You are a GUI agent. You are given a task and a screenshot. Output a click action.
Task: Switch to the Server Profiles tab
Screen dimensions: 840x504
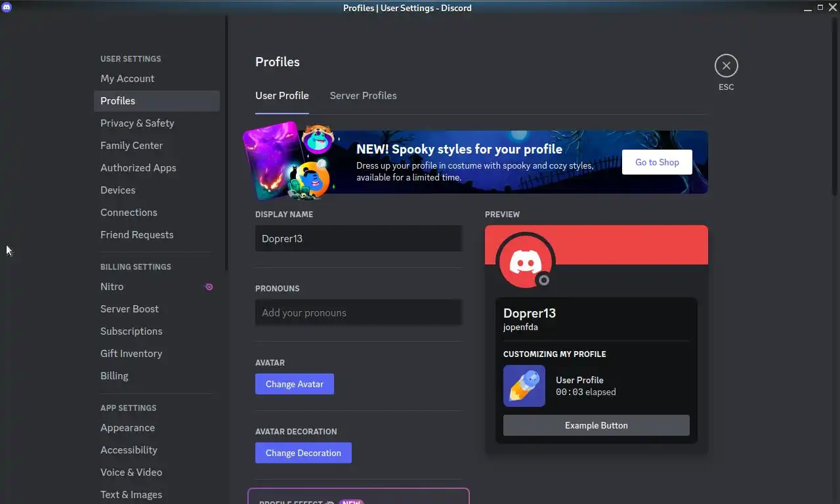coord(363,96)
